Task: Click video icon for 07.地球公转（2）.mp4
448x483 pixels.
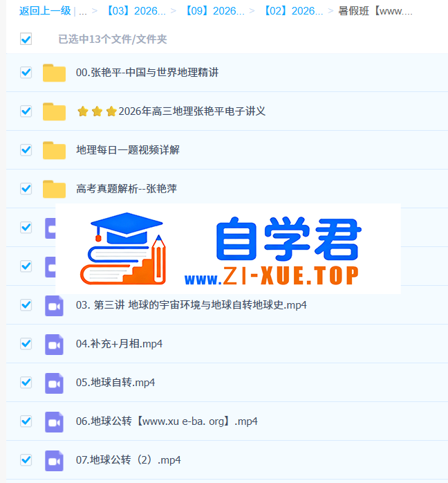Action: point(54,461)
